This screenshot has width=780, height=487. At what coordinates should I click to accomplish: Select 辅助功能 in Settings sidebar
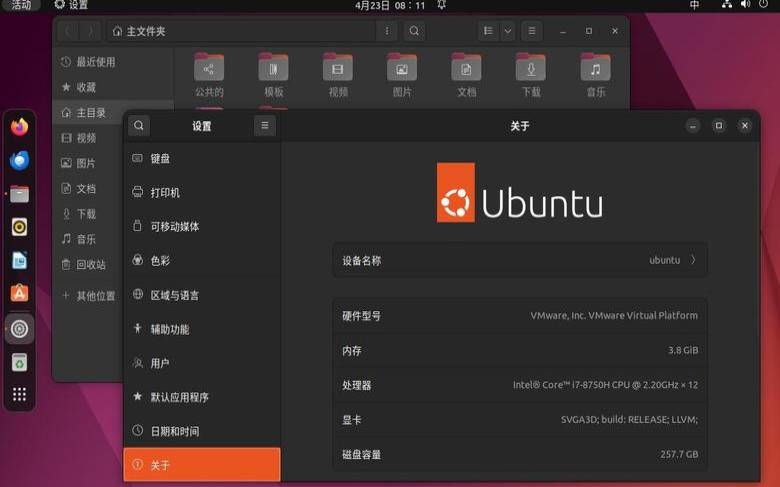201,329
